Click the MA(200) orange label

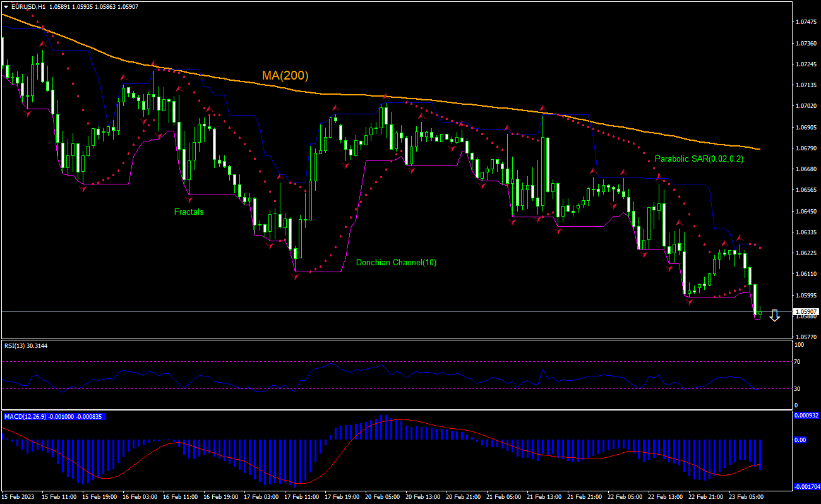tap(285, 76)
